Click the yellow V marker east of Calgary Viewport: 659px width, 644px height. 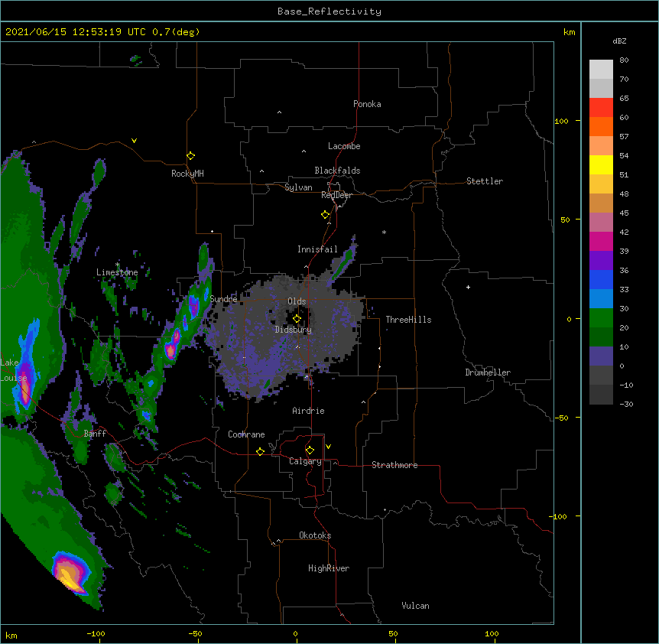328,447
